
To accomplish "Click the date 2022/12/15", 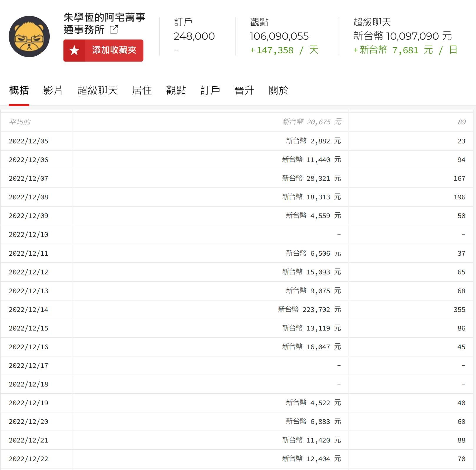I will (x=29, y=328).
